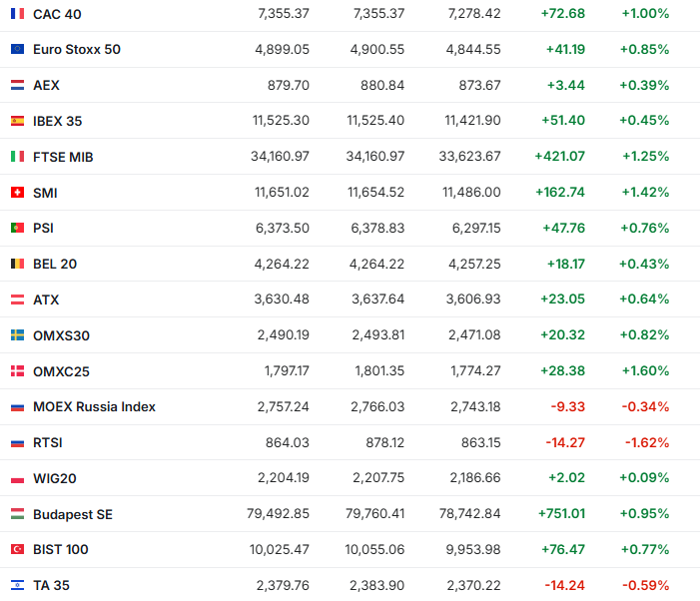Select the RTSI index link

[x=48, y=442]
